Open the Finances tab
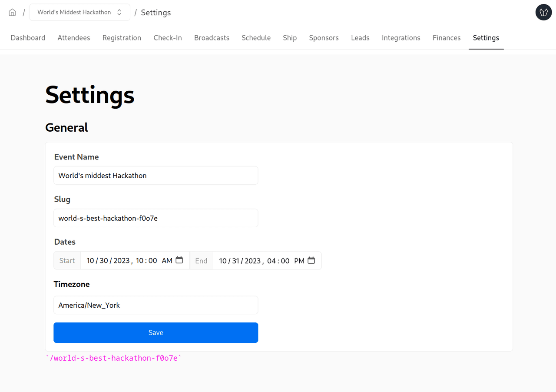 pos(447,38)
